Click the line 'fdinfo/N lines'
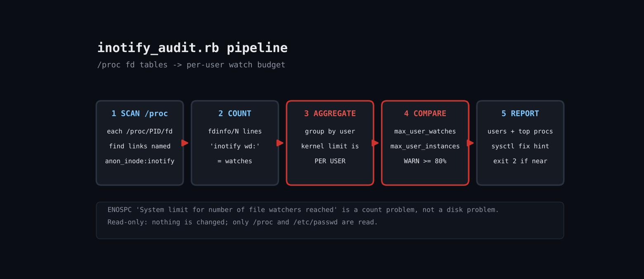 [235, 131]
